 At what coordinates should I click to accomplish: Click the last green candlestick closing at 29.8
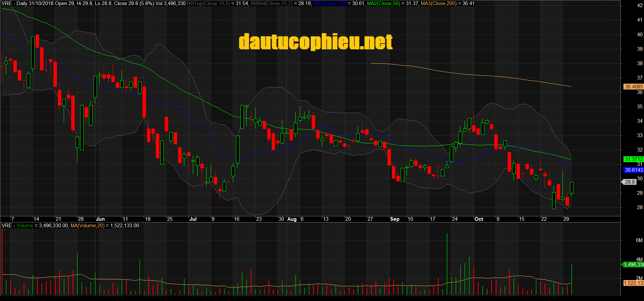pyautogui.click(x=572, y=188)
